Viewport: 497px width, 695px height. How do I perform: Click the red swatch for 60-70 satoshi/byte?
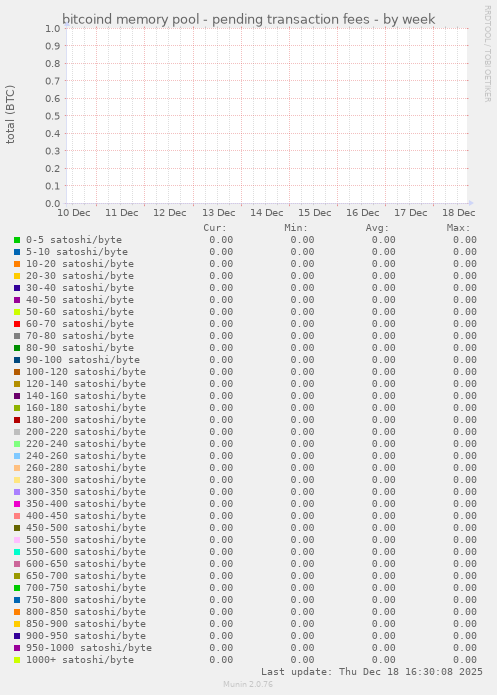click(17, 324)
